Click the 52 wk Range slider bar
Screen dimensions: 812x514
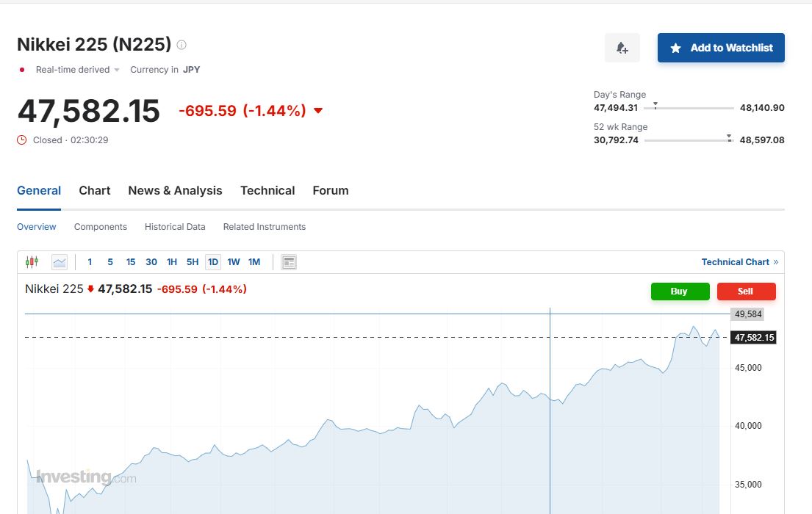tap(689, 140)
